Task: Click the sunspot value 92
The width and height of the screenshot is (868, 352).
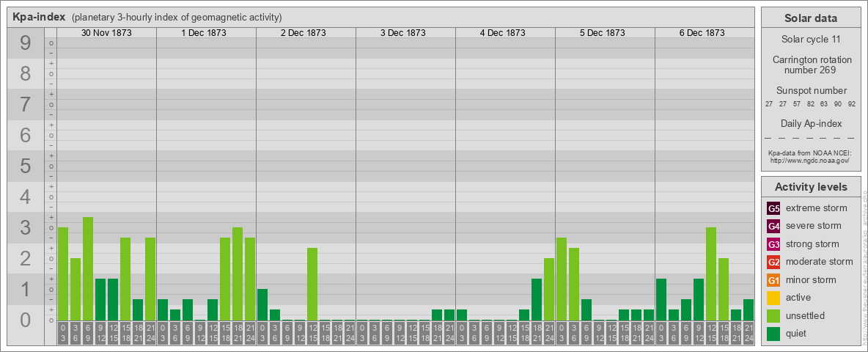Action: pyautogui.click(x=851, y=104)
